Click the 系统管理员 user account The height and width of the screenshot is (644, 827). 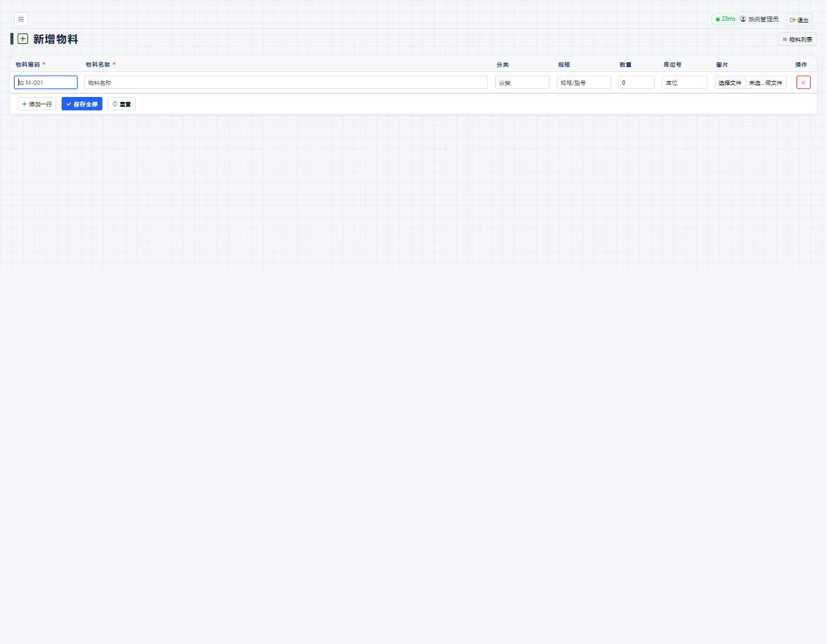[759, 19]
